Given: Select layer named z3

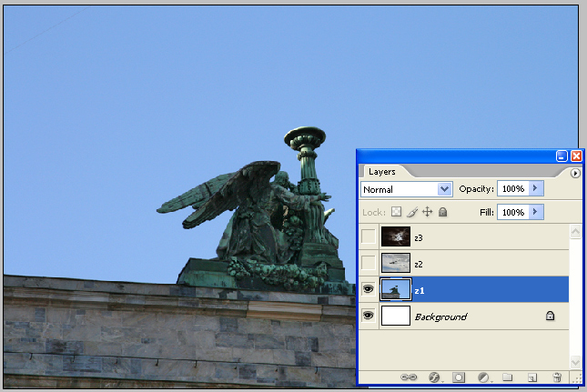Looking at the screenshot, I should 419,238.
